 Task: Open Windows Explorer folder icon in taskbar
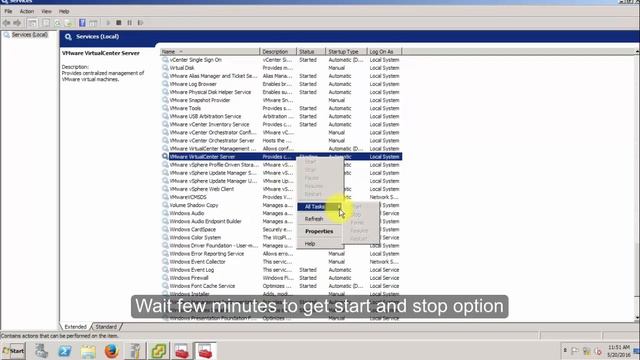click(x=88, y=351)
